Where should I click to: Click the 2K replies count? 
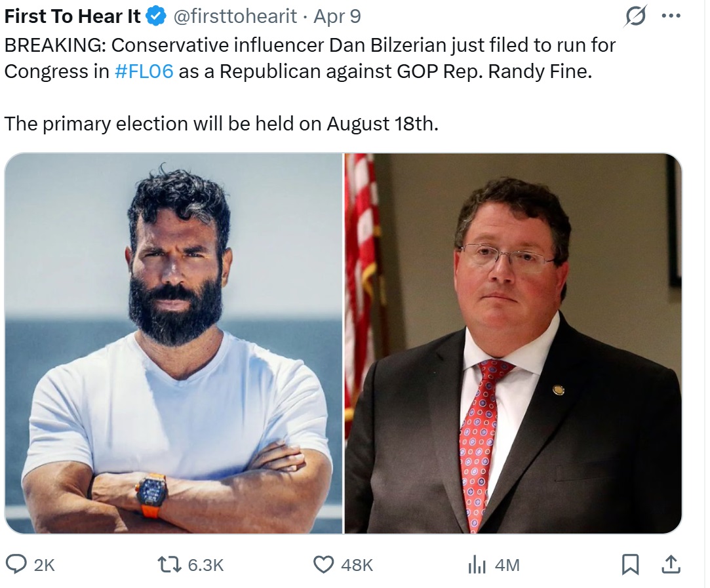45,565
